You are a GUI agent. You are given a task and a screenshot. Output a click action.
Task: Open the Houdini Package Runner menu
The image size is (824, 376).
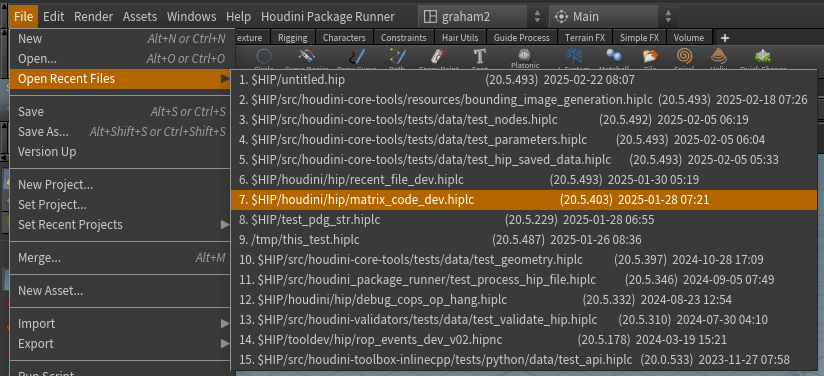click(x=327, y=17)
